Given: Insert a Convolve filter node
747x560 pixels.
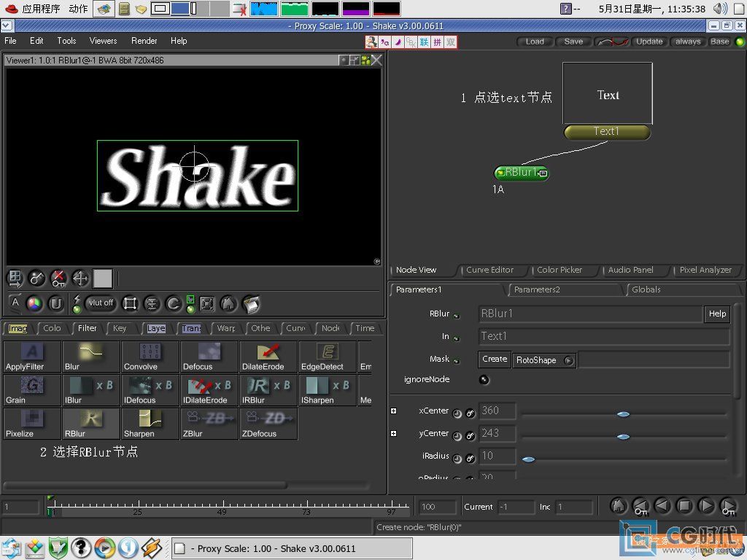Looking at the screenshot, I should [x=150, y=357].
